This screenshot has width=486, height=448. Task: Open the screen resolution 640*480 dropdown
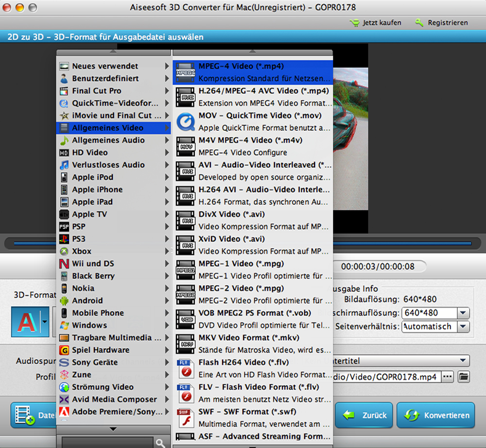(x=463, y=313)
